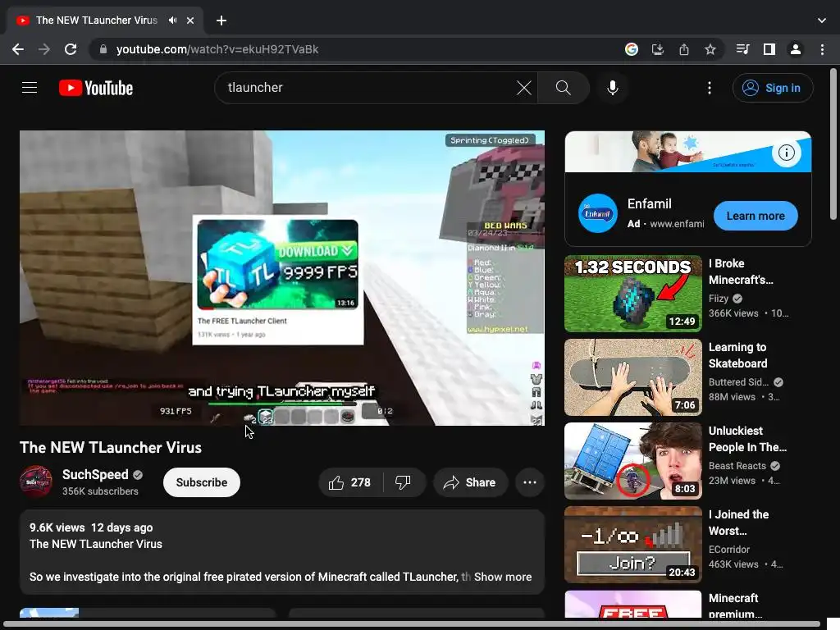Click the install app icon in address bar

(x=658, y=49)
